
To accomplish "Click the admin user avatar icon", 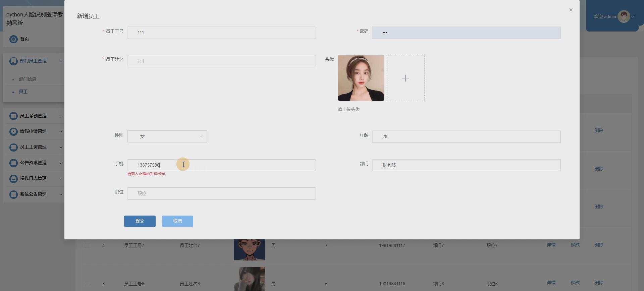I will pyautogui.click(x=624, y=16).
